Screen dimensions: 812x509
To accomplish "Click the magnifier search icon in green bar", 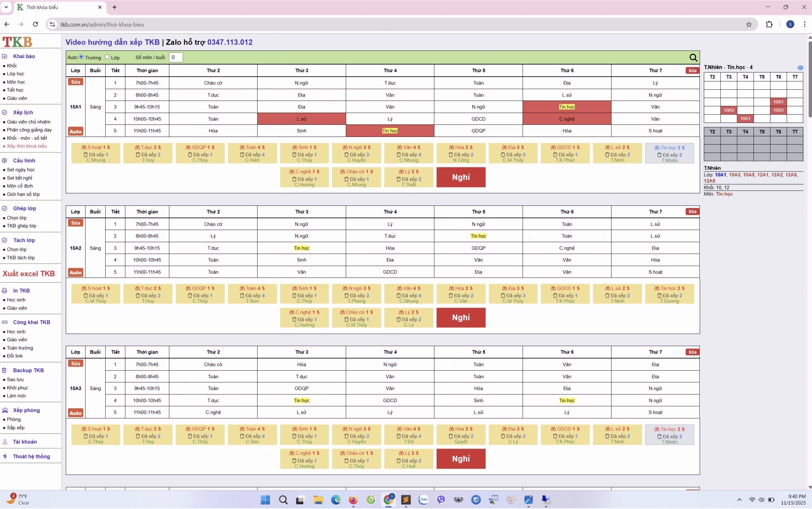I will 693,57.
